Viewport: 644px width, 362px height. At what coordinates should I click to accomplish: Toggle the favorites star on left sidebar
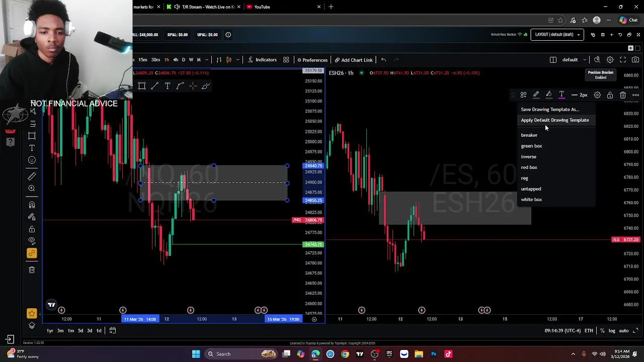[x=32, y=314]
